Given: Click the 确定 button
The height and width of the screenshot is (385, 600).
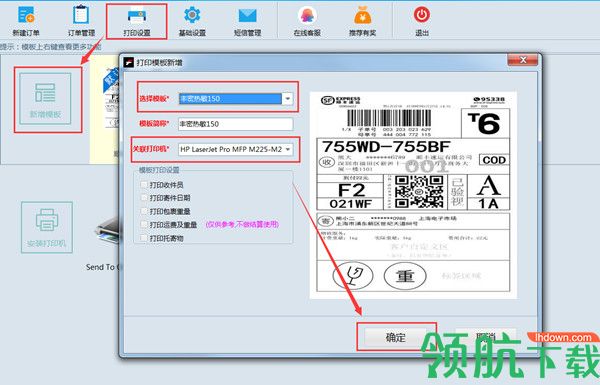Looking at the screenshot, I should 395,337.
